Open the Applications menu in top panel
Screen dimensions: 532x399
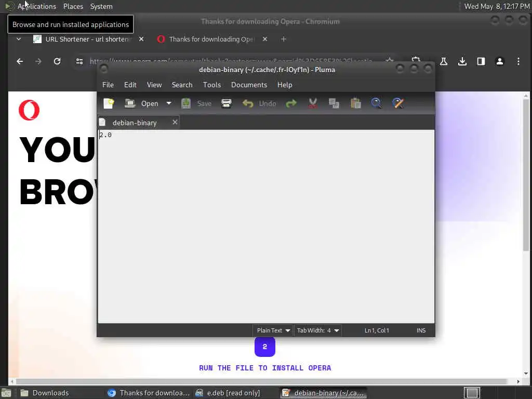click(37, 6)
